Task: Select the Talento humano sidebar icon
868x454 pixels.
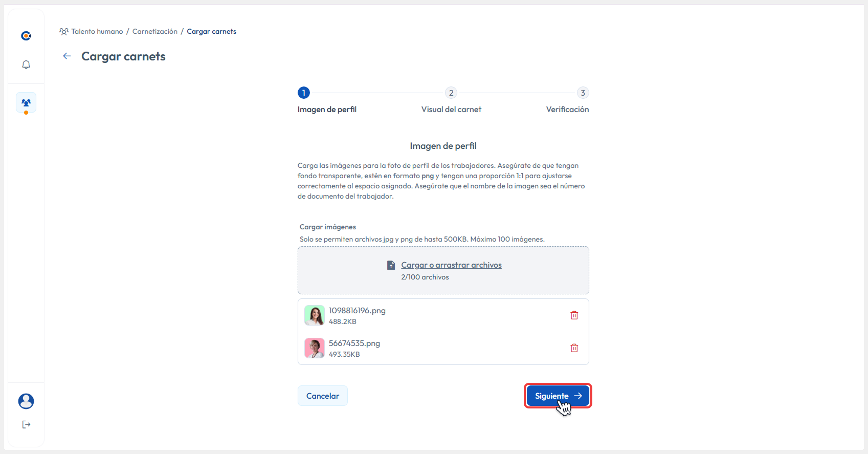Action: click(x=26, y=103)
